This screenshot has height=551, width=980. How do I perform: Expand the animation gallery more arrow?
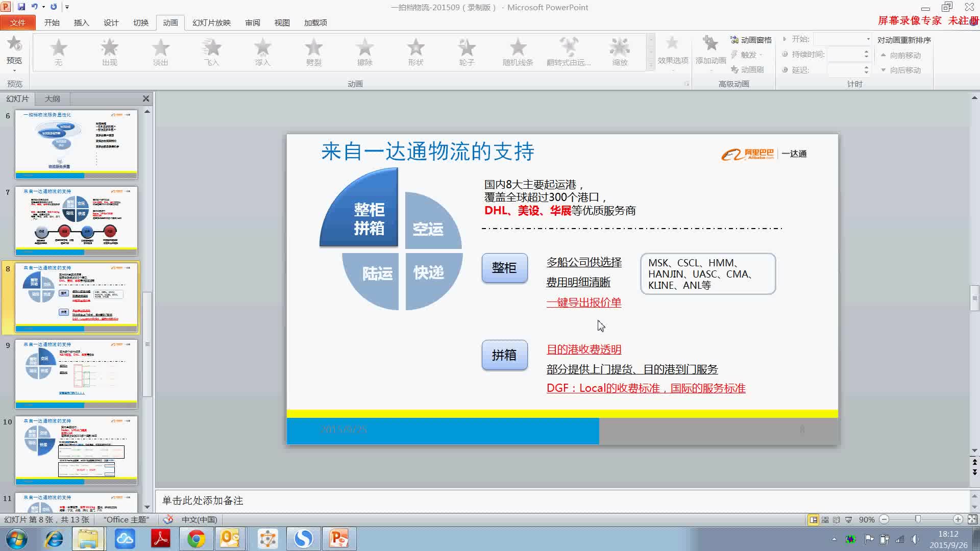click(650, 65)
